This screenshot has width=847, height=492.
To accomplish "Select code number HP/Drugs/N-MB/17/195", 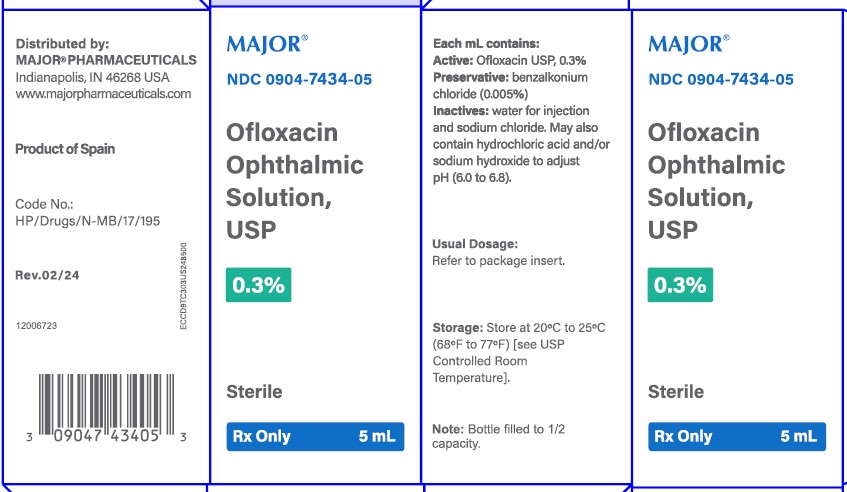I will [x=87, y=220].
